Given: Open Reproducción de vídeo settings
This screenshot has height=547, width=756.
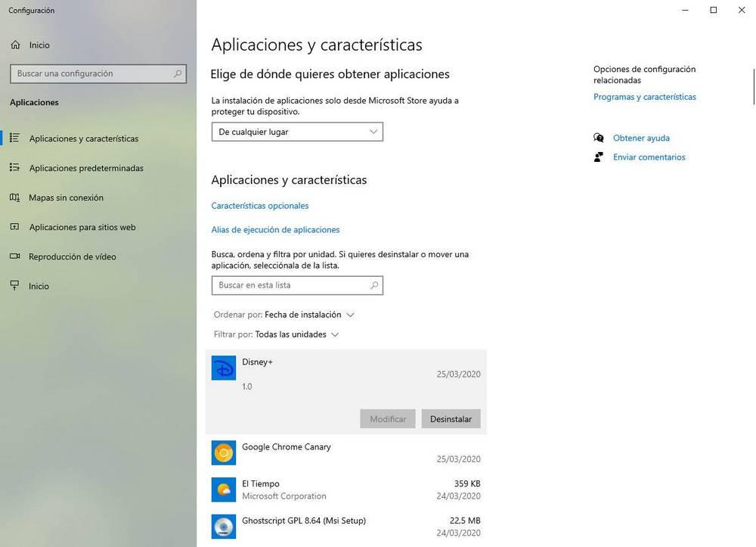Looking at the screenshot, I should point(73,256).
